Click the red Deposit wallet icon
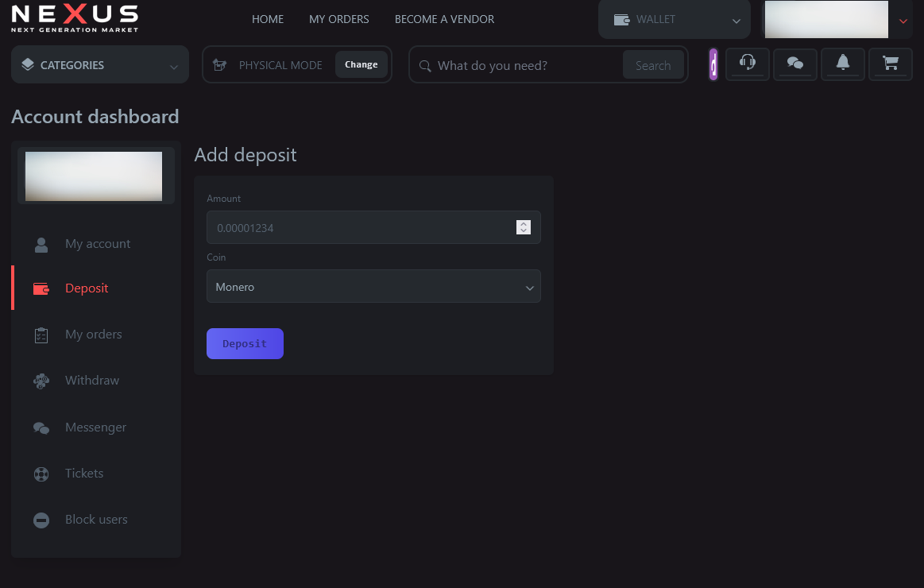Viewport: 924px width, 588px height. click(41, 288)
